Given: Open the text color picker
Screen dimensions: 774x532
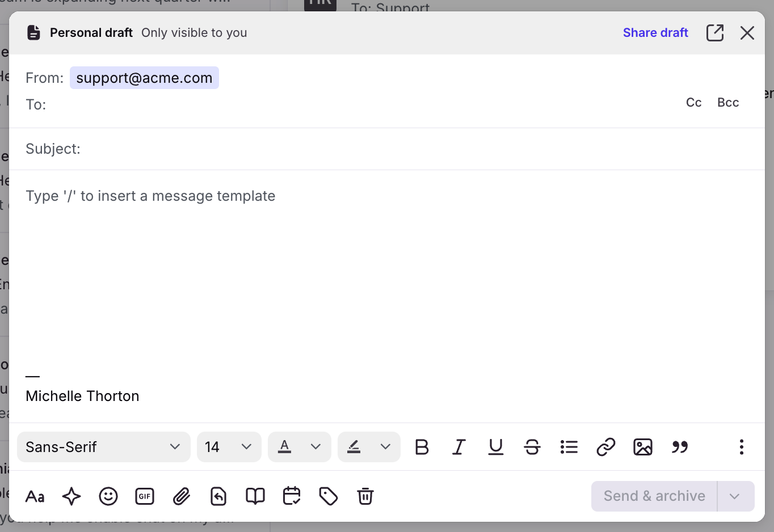Looking at the screenshot, I should (x=299, y=447).
